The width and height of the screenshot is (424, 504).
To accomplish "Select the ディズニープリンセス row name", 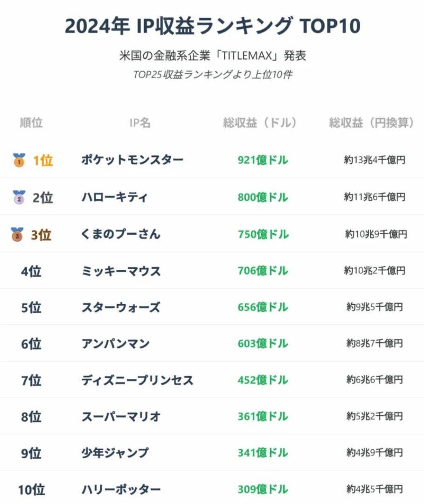I will click(x=137, y=380).
